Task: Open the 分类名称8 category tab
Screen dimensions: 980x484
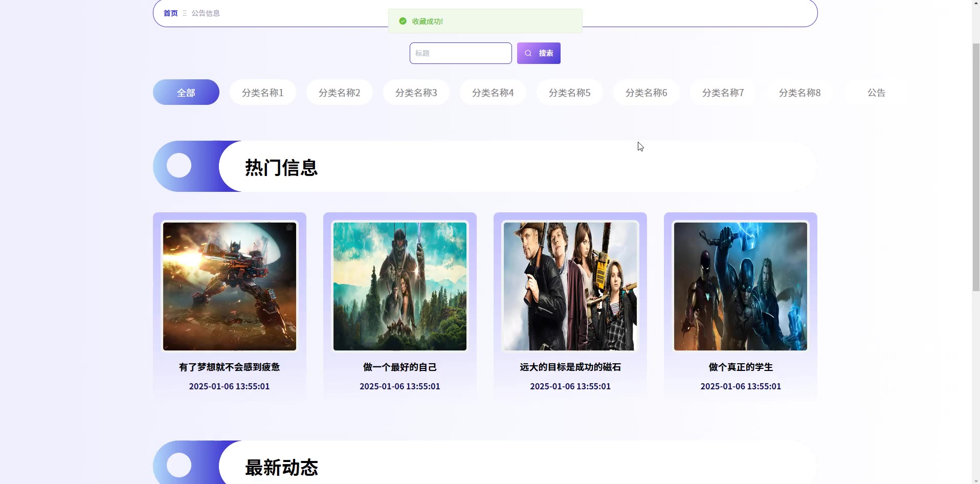Action: (800, 92)
